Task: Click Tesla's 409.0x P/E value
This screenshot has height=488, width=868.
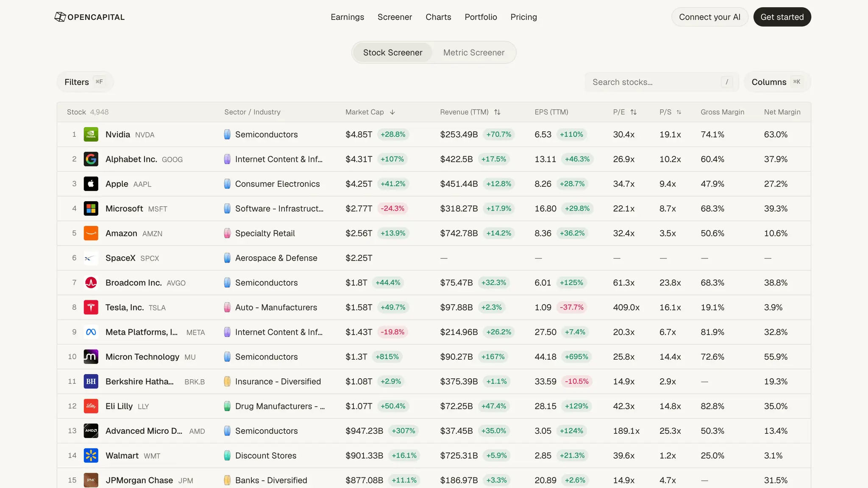Action: [626, 308]
